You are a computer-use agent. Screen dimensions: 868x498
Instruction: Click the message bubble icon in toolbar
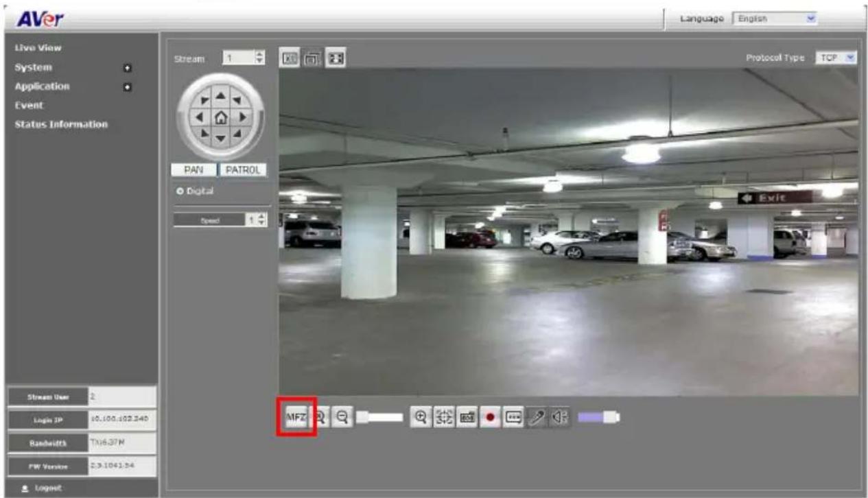513,416
